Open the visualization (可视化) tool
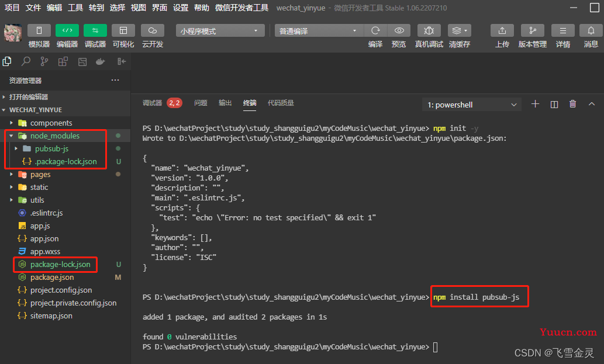This screenshot has height=364, width=604. pyautogui.click(x=123, y=30)
